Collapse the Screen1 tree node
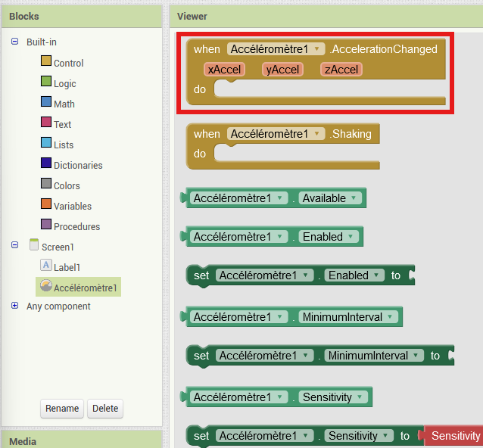The image size is (483, 448). coord(15,245)
